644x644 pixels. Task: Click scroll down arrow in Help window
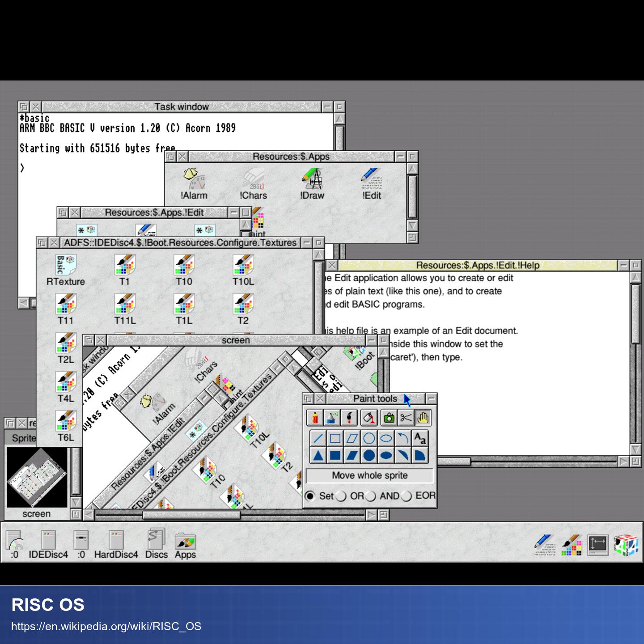point(635,449)
